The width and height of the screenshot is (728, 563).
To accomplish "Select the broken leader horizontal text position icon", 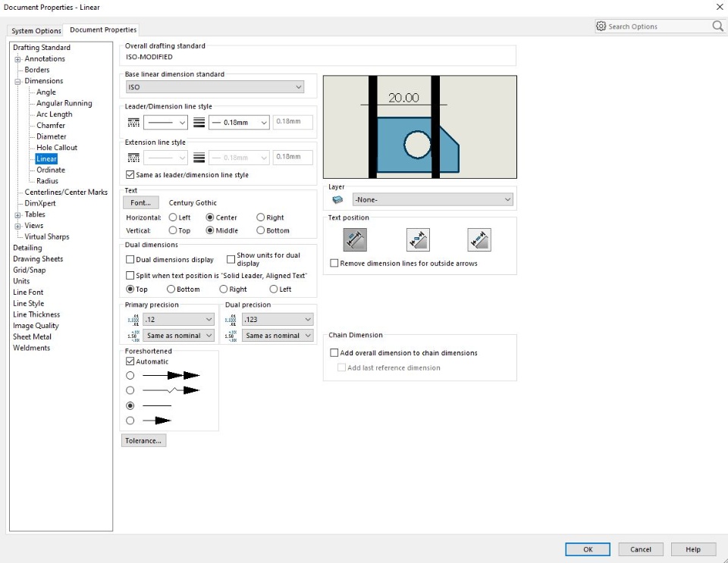I will point(418,239).
